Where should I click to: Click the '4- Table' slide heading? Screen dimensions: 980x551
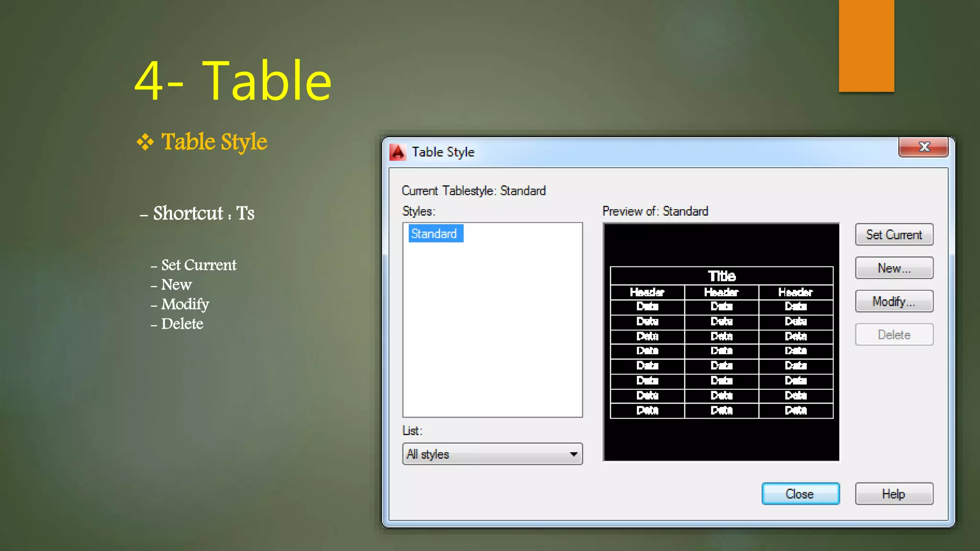[x=233, y=80]
